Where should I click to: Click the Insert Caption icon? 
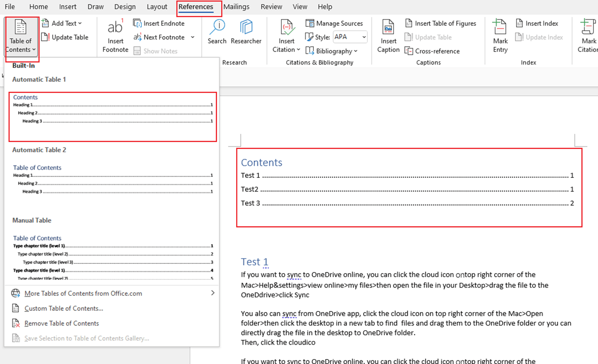[x=388, y=28]
